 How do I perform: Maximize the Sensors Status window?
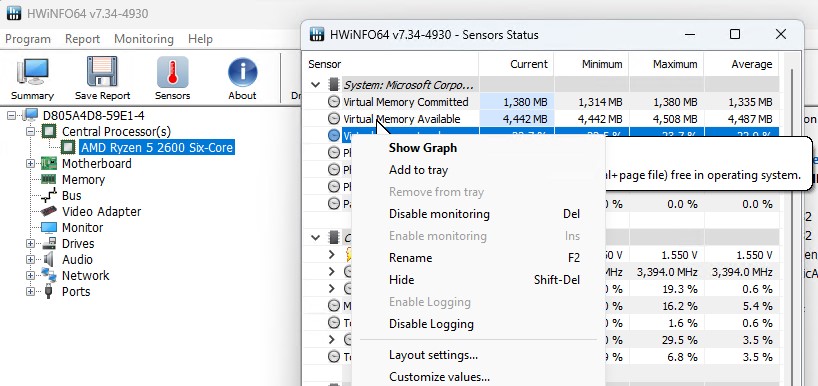point(735,34)
